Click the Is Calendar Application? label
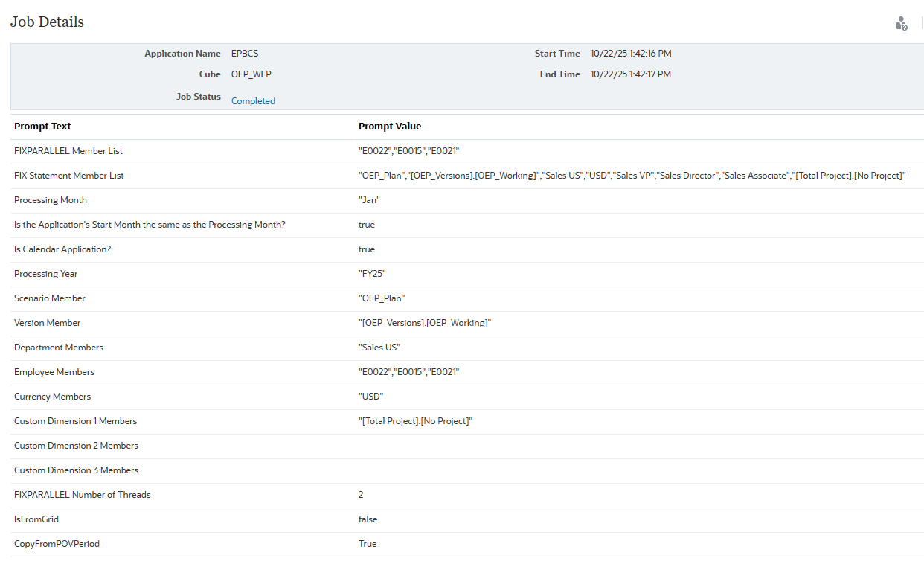The image size is (924, 573). point(62,249)
